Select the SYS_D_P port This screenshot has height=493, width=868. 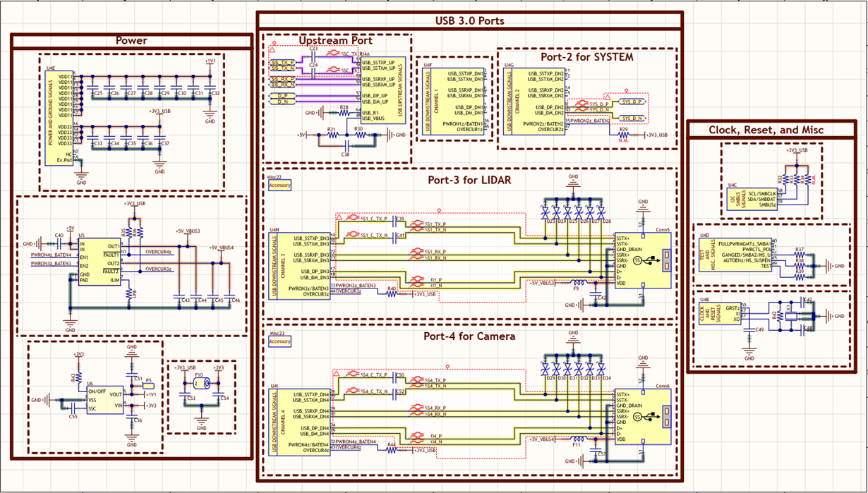(632, 102)
